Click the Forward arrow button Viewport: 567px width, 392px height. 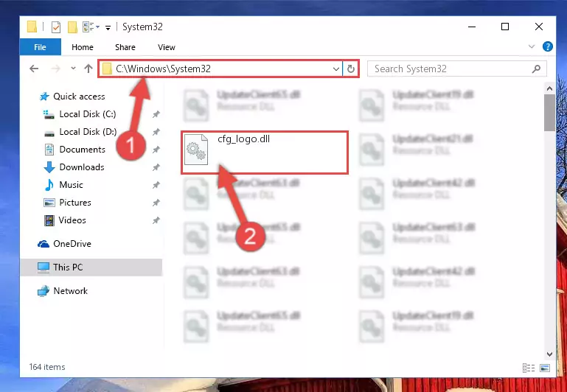[55, 69]
